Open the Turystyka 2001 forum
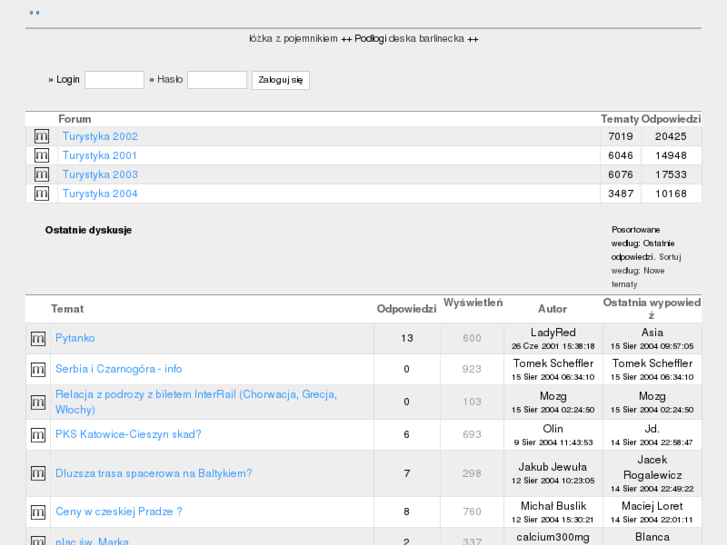 (x=100, y=155)
